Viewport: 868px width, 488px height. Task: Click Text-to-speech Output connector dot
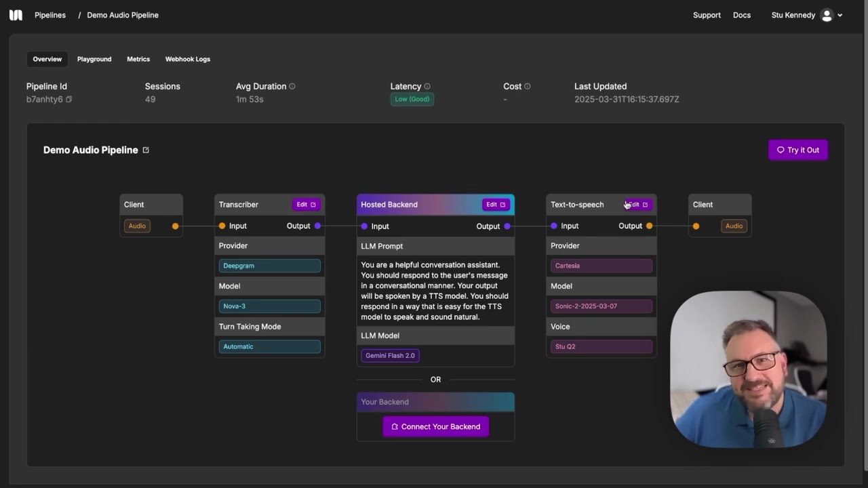649,226
